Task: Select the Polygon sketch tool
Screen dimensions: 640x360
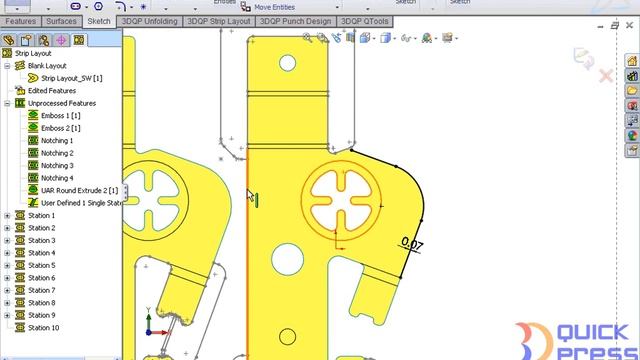Action: 98,6
